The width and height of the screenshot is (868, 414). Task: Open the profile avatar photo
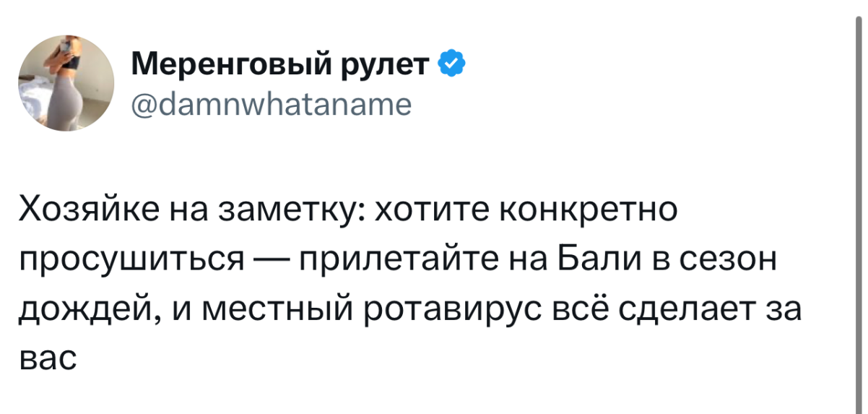[x=66, y=82]
